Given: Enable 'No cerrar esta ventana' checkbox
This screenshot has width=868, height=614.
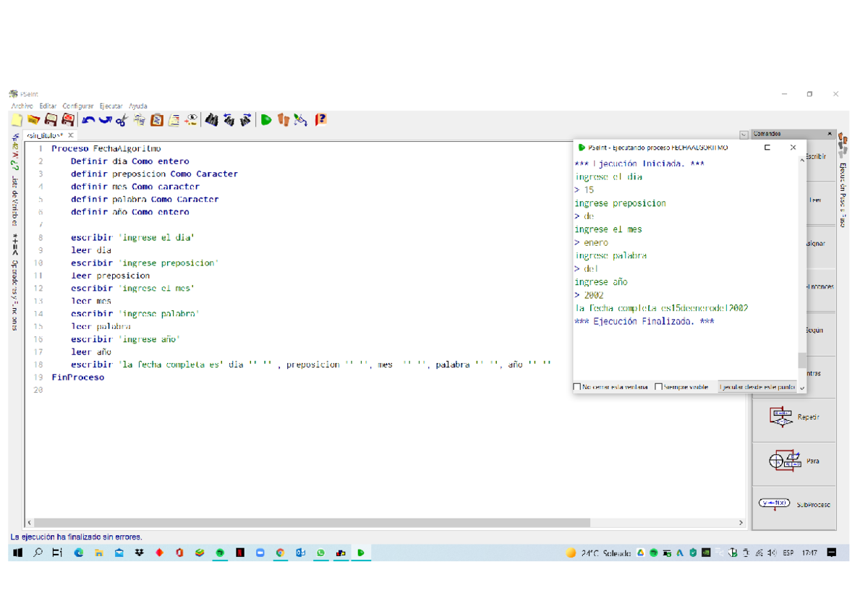Looking at the screenshot, I should click(577, 387).
